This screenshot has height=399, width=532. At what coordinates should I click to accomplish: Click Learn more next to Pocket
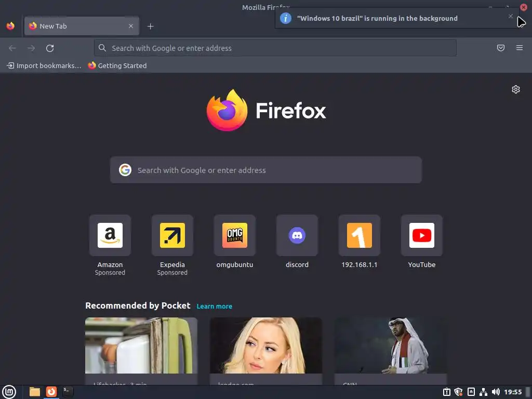pyautogui.click(x=215, y=306)
